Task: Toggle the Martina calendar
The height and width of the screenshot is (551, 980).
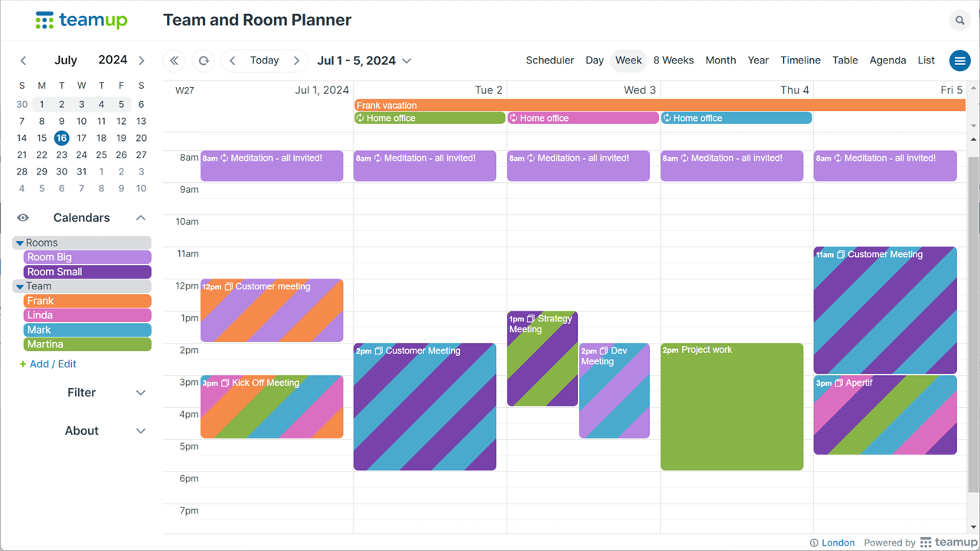Action: [87, 344]
